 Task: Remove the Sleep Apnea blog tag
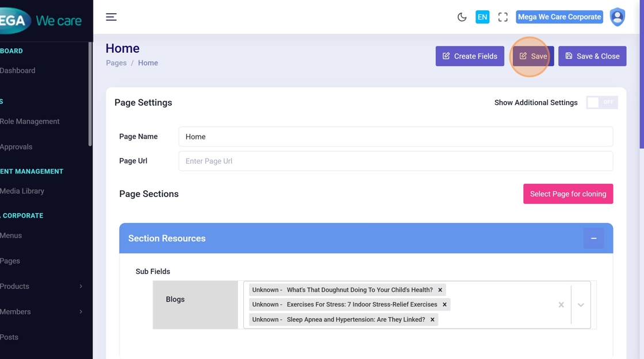coord(432,319)
